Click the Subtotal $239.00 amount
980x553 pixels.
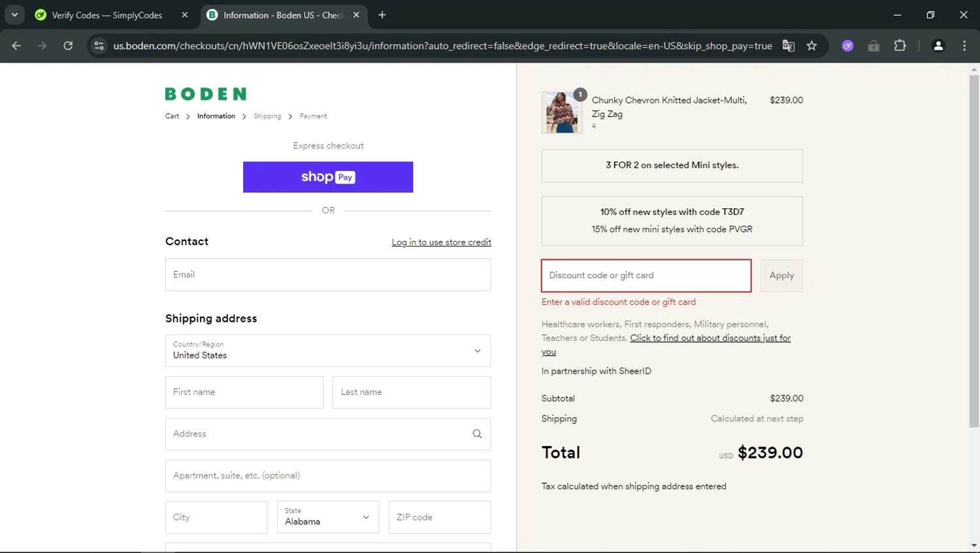[x=787, y=398]
